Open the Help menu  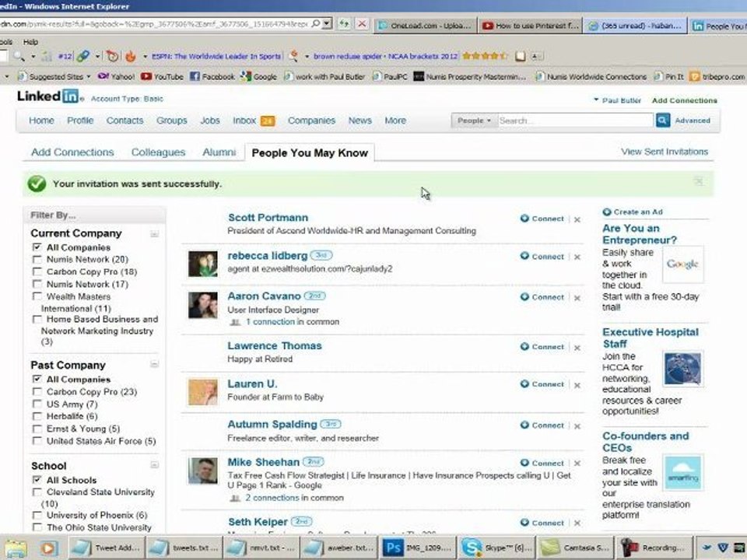30,42
